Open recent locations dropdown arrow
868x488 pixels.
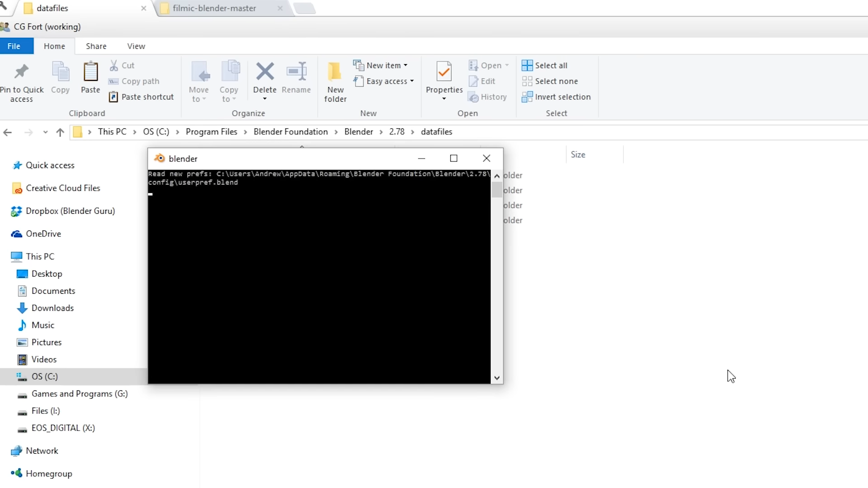(45, 132)
